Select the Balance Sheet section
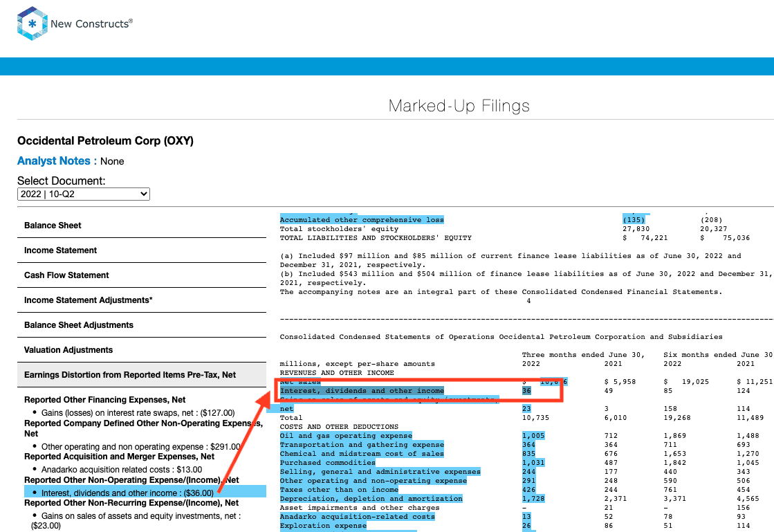This screenshot has width=774, height=532. click(142, 226)
